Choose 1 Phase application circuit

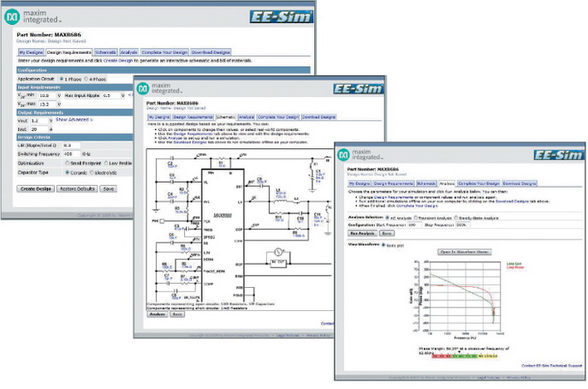[62, 79]
